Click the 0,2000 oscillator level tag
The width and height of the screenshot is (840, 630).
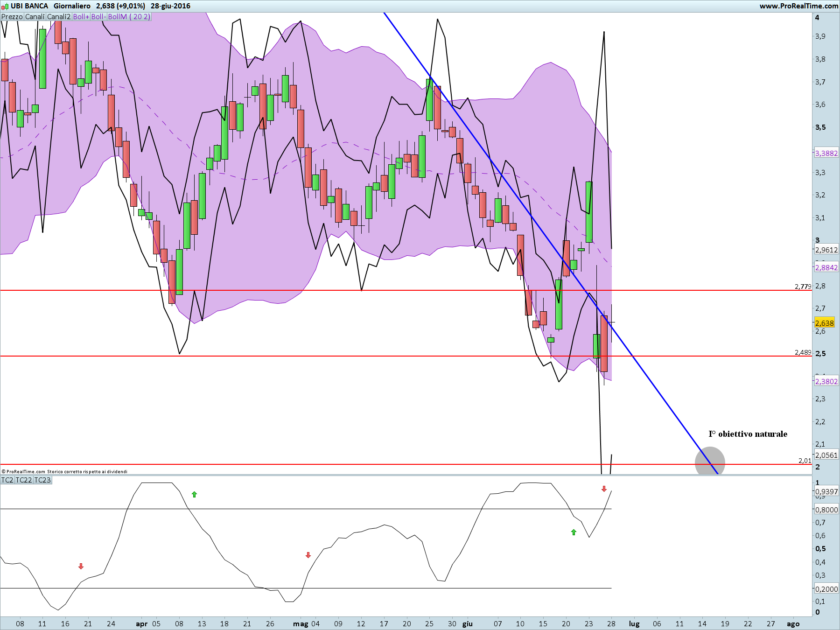[x=826, y=589]
